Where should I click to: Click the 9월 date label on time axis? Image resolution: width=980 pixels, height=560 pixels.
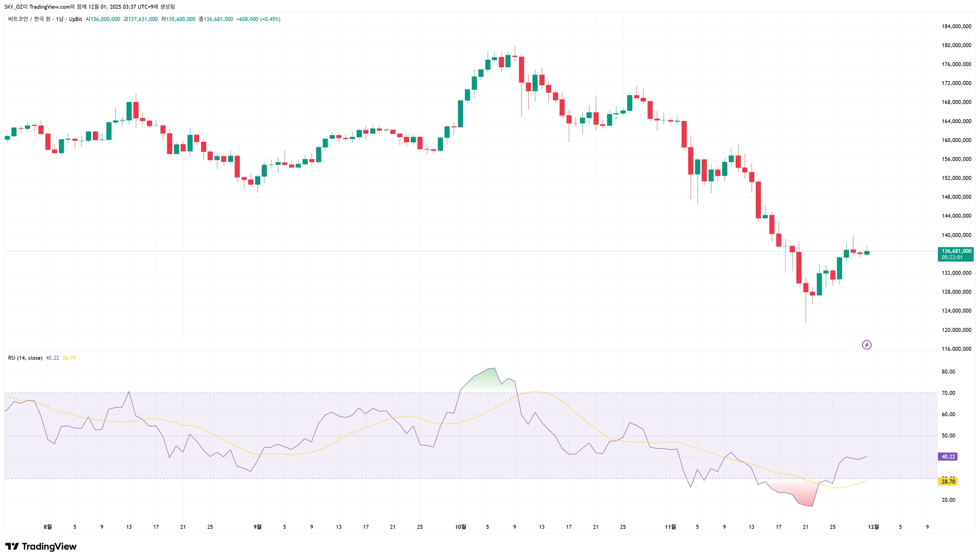pos(257,527)
